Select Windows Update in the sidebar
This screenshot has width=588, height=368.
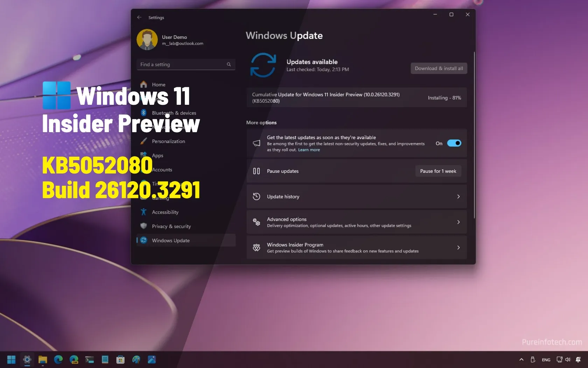pos(186,240)
